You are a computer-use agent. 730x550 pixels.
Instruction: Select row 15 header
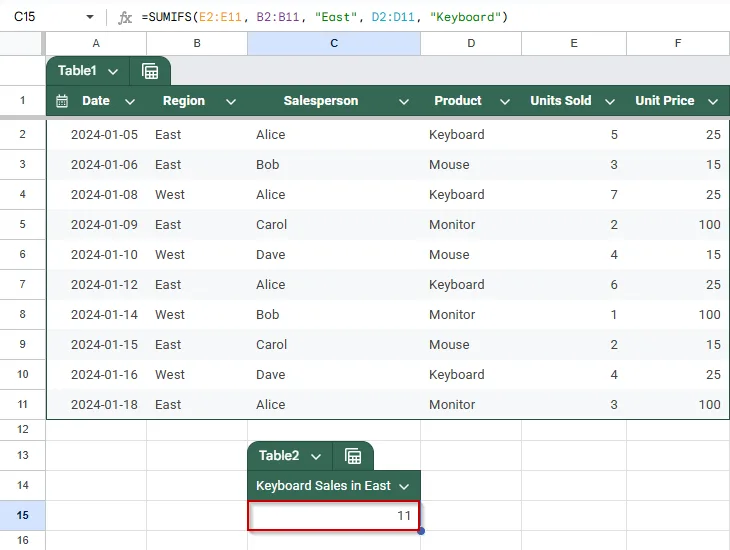pyautogui.click(x=22, y=516)
